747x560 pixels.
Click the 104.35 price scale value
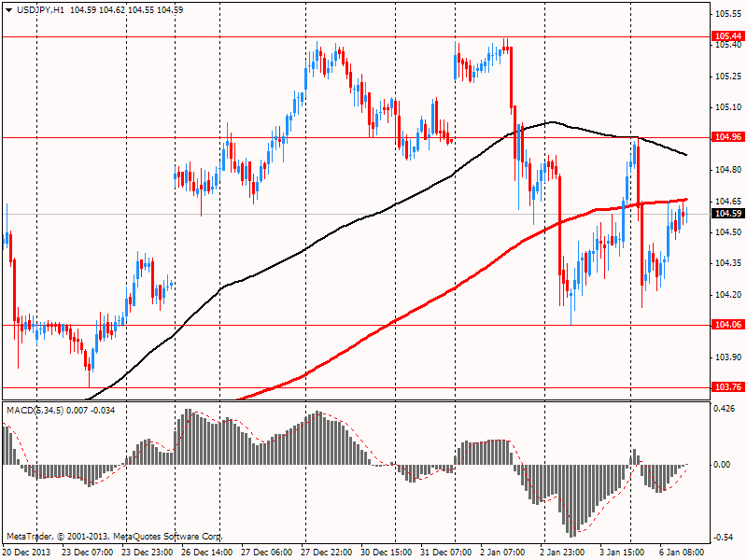728,263
